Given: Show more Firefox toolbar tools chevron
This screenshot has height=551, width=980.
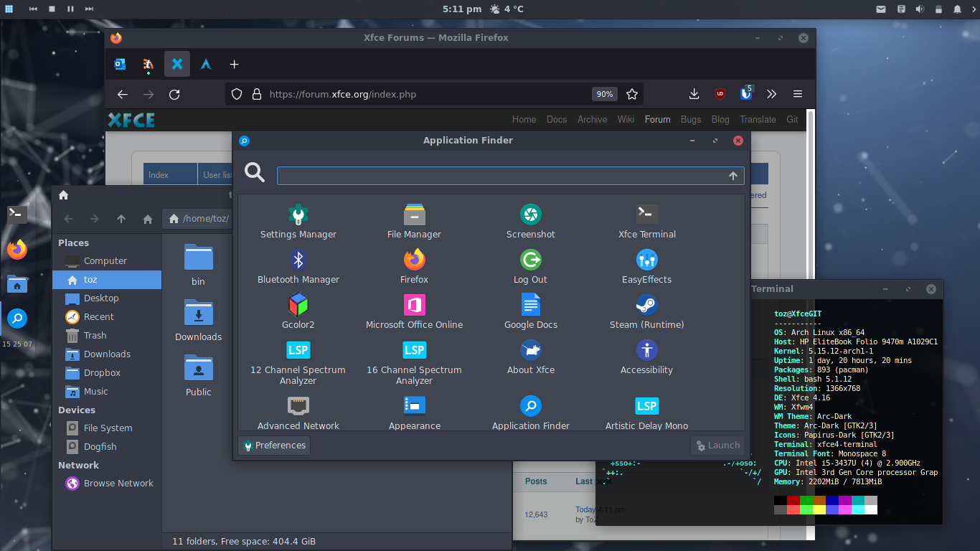Looking at the screenshot, I should coord(771,94).
